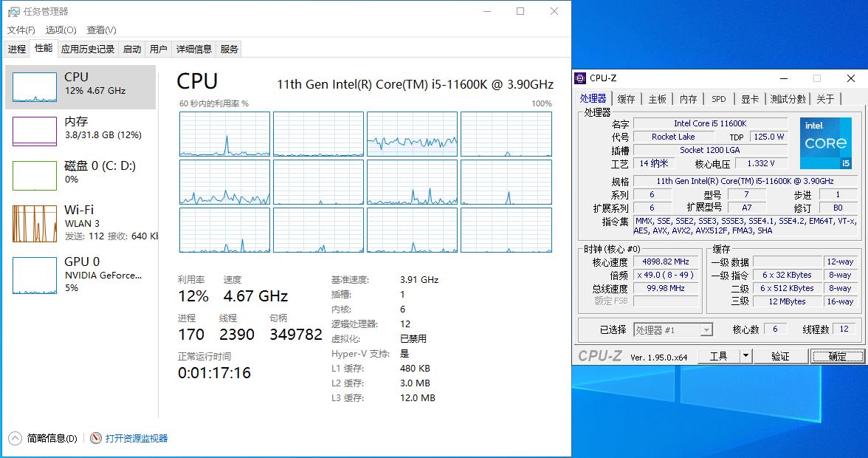
Task: Click the 工具 button in CPU-Z
Action: point(719,356)
